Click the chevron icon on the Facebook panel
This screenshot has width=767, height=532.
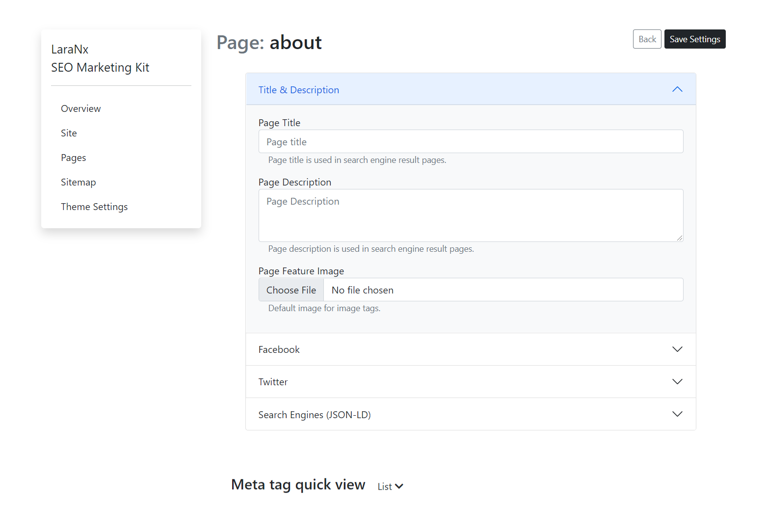click(x=677, y=349)
